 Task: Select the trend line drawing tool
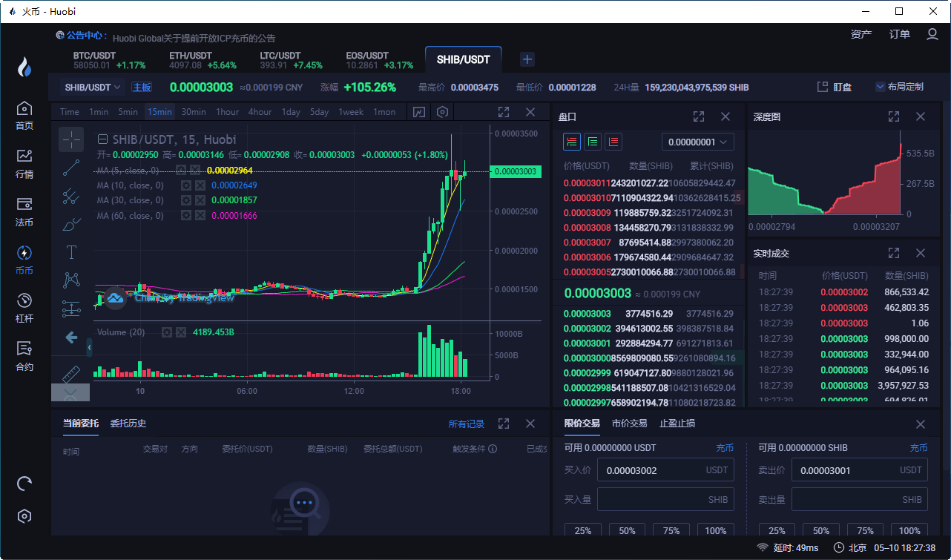coord(71,168)
